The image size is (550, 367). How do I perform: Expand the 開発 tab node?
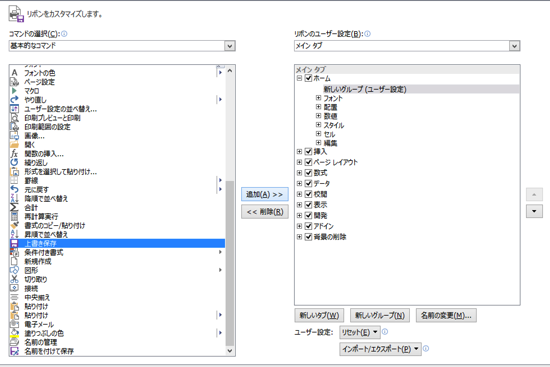pyautogui.click(x=299, y=215)
